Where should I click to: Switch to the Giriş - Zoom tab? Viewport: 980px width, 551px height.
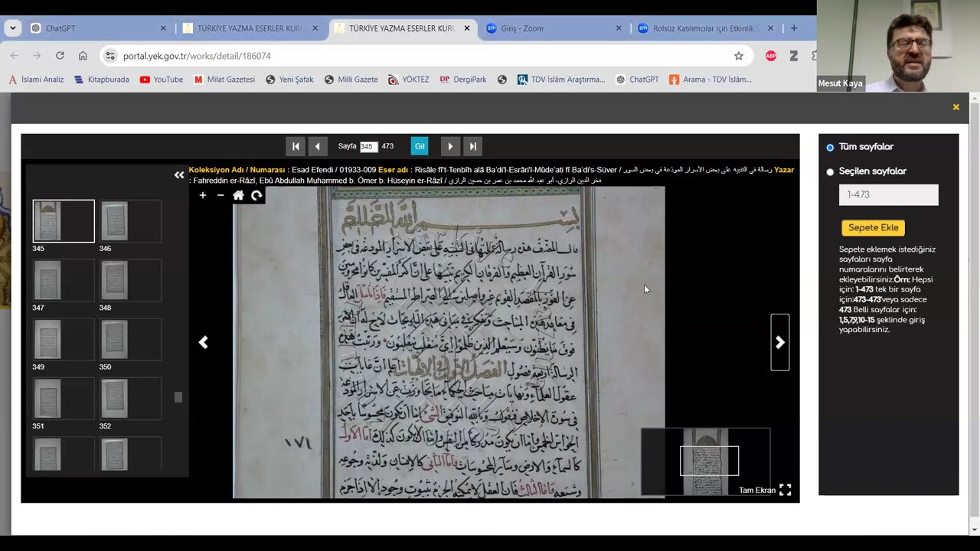coord(554,28)
